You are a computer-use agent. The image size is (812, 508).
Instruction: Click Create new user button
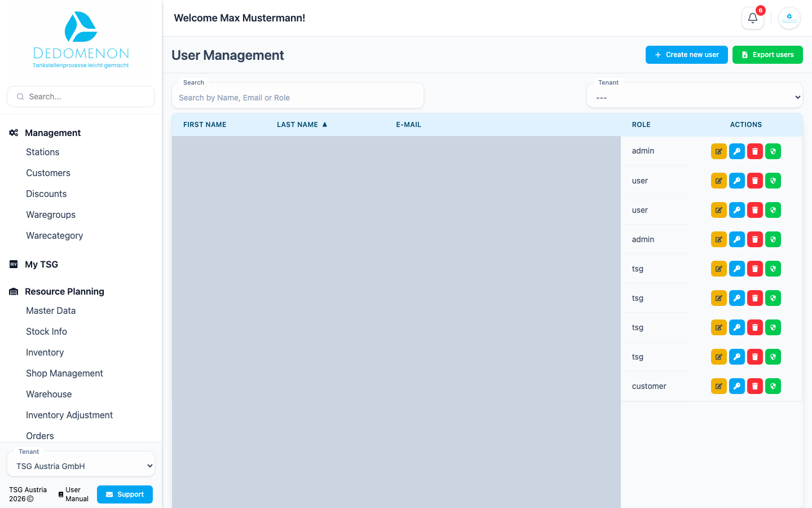click(x=686, y=55)
